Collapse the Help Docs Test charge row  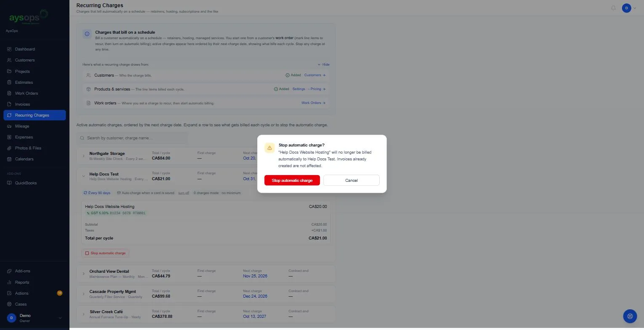[x=83, y=176]
